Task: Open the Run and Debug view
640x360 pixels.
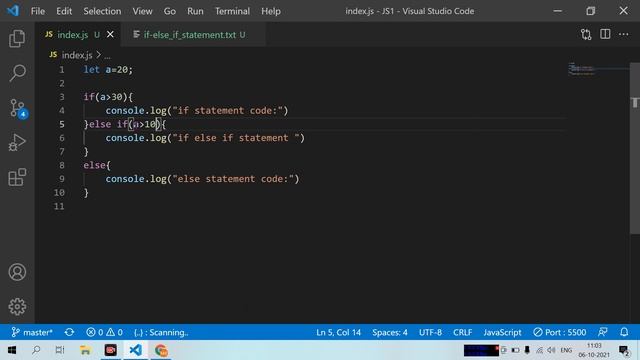Action: tap(17, 142)
